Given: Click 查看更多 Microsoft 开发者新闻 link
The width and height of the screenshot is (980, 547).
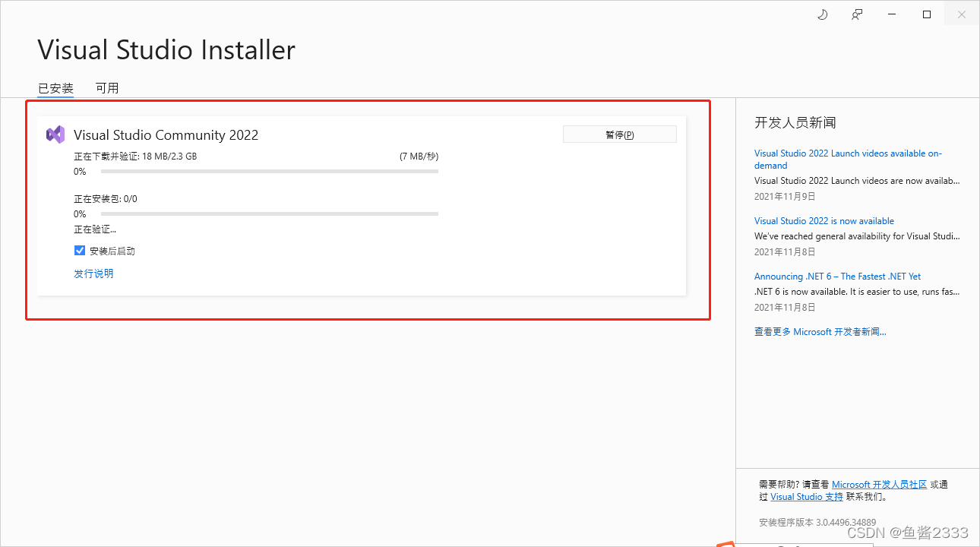Looking at the screenshot, I should tap(820, 332).
